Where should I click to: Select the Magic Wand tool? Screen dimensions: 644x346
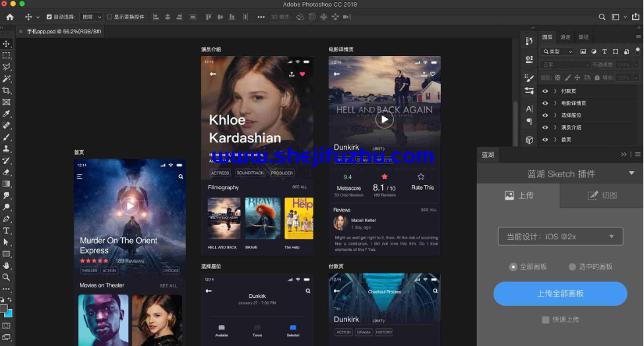pyautogui.click(x=6, y=78)
